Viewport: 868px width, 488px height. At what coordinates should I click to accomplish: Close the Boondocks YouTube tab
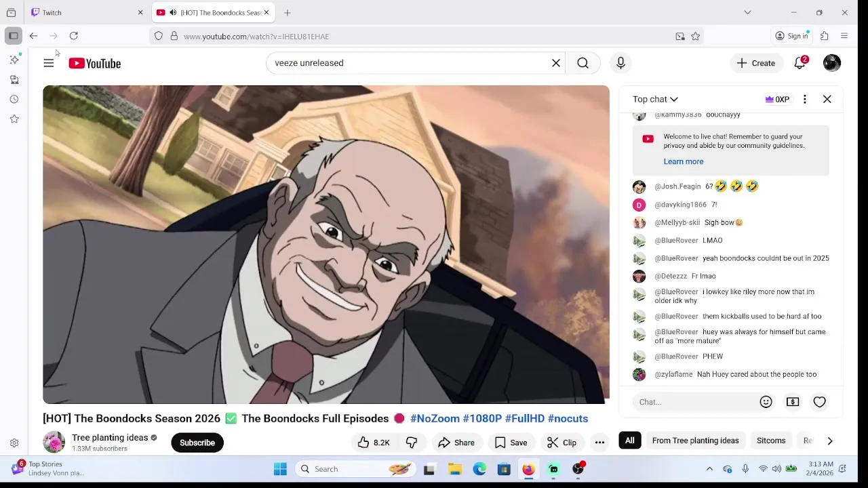pyautogui.click(x=267, y=12)
